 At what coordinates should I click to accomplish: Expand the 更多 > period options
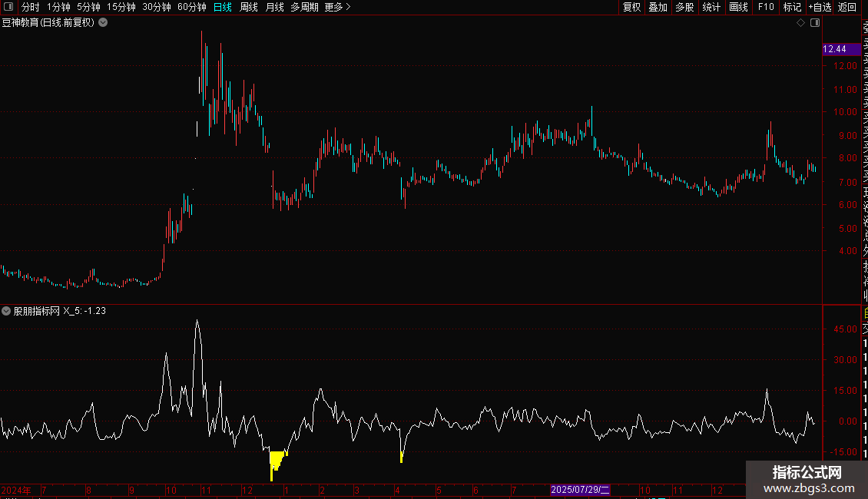point(338,7)
